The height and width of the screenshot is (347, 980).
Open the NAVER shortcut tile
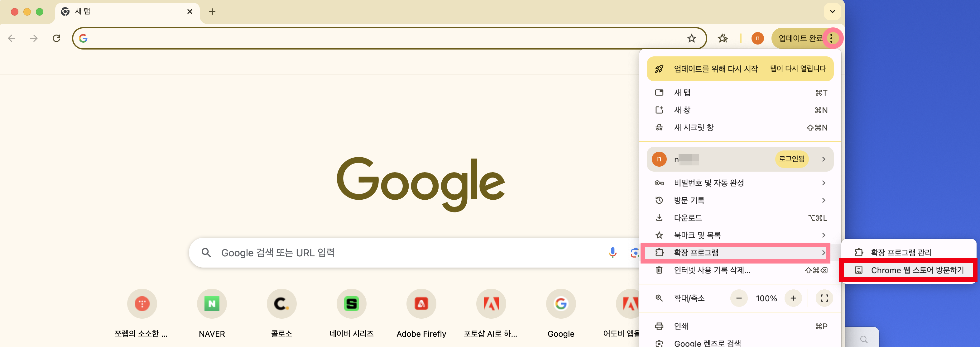(212, 304)
